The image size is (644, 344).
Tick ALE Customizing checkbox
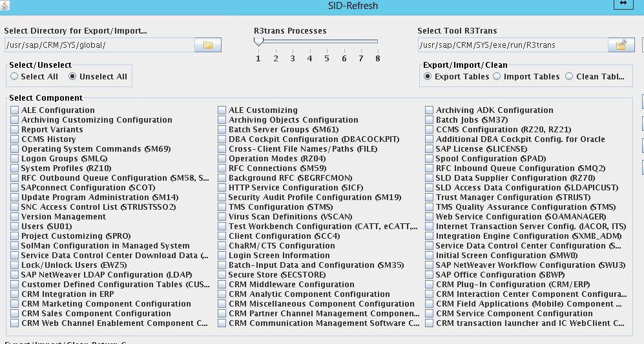pyautogui.click(x=222, y=110)
